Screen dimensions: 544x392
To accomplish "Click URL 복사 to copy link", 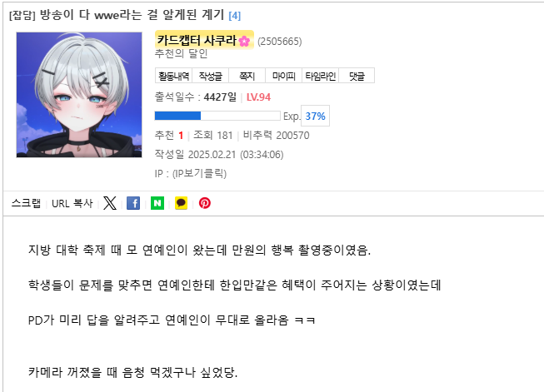I will pos(72,203).
